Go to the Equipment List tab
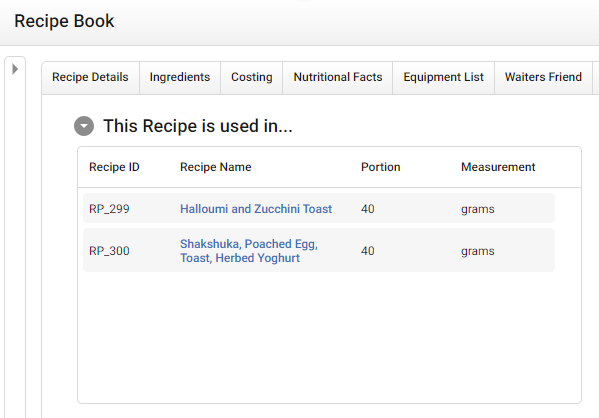This screenshot has height=418, width=599. 444,78
